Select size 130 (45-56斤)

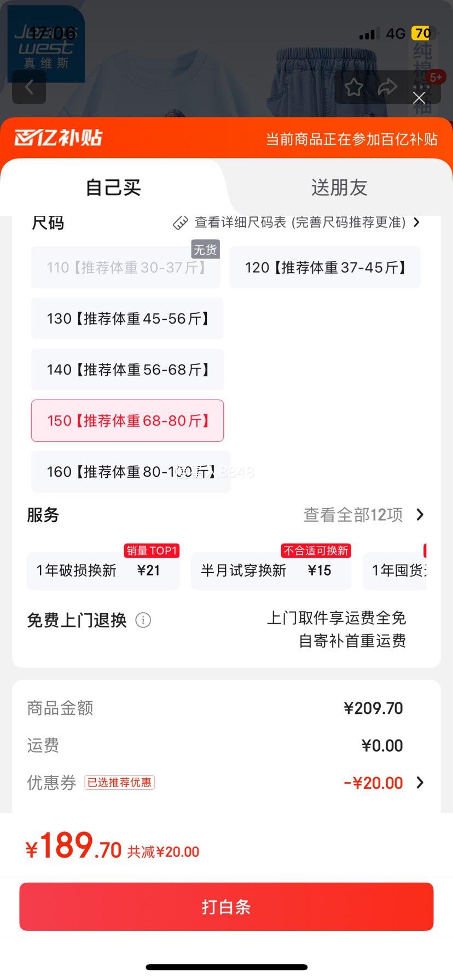click(127, 319)
